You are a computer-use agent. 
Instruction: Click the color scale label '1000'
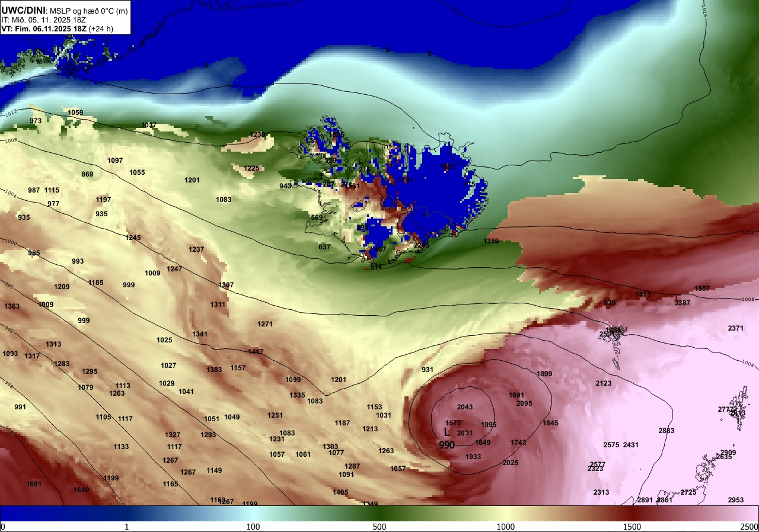pyautogui.click(x=506, y=527)
